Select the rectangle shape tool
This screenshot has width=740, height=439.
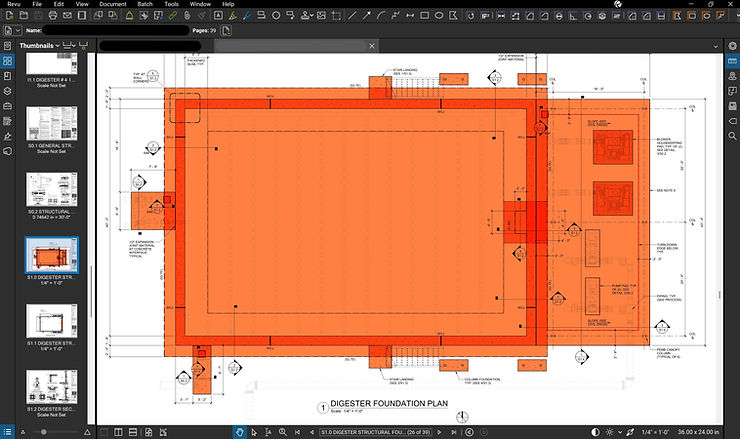coord(424,16)
